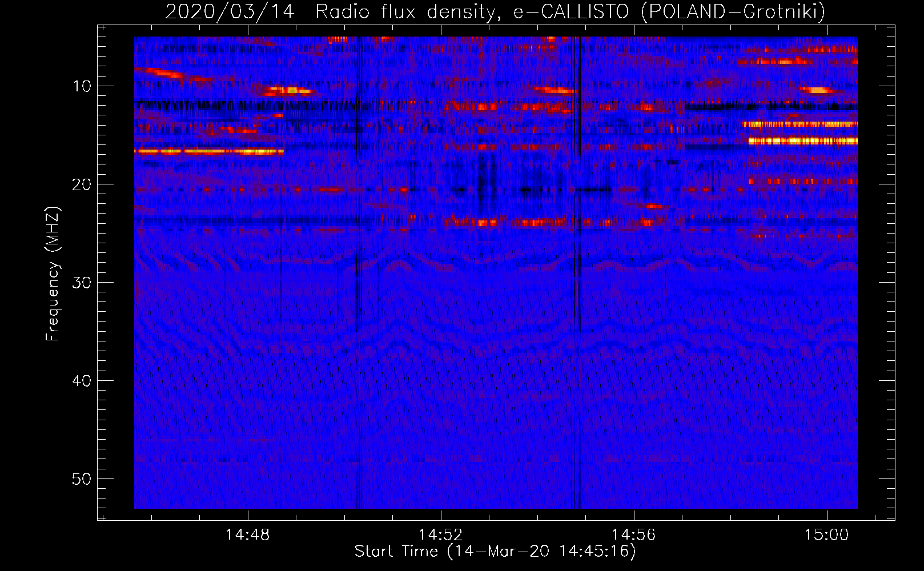The image size is (924, 571).
Task: Select the 30 MHz tick label
Action: [x=82, y=283]
